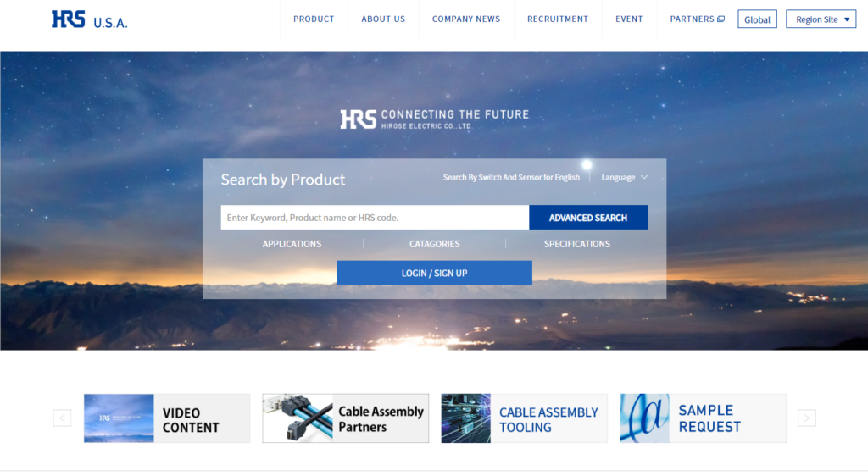The image size is (868, 476).
Task: Go to COMPANY NEWS
Action: tap(466, 19)
